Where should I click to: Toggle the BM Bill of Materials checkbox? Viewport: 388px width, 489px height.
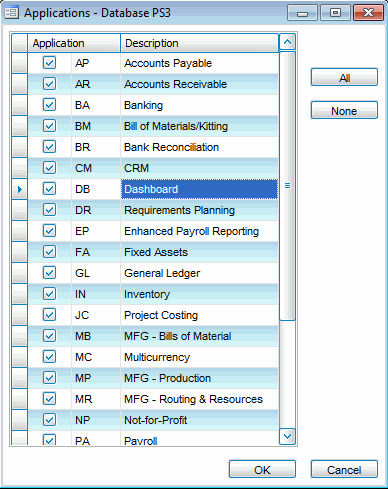coord(49,126)
